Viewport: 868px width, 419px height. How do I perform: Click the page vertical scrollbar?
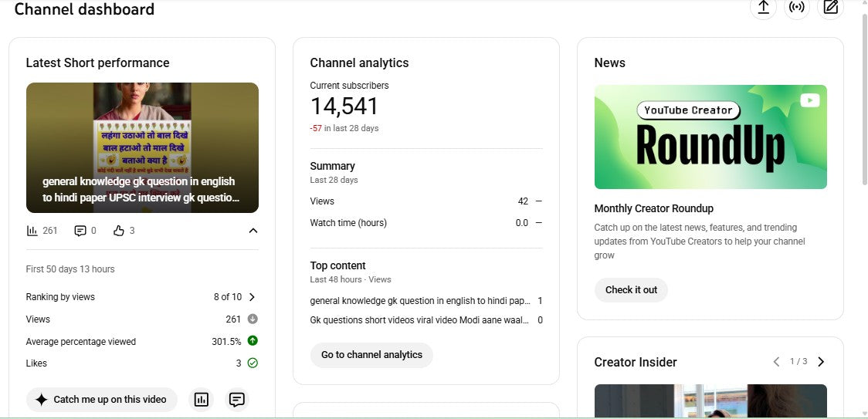click(x=863, y=100)
